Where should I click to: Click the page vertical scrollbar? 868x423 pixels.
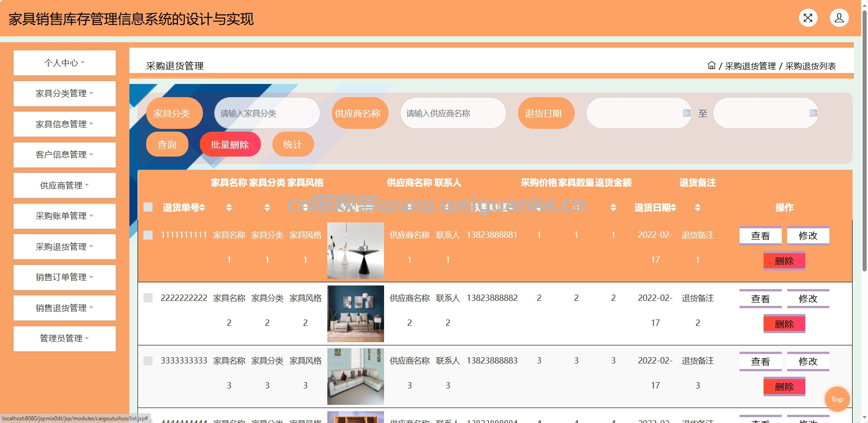click(864, 141)
